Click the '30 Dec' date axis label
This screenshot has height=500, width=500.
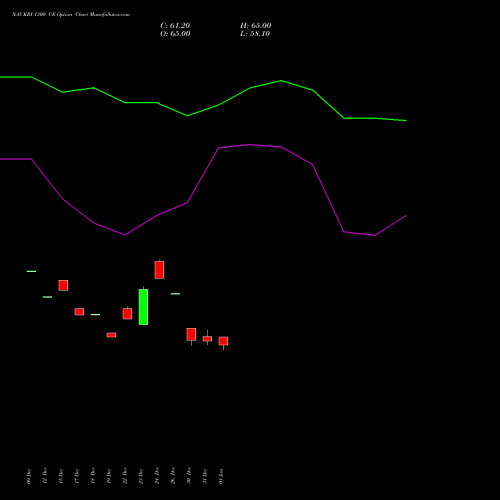click(x=189, y=476)
